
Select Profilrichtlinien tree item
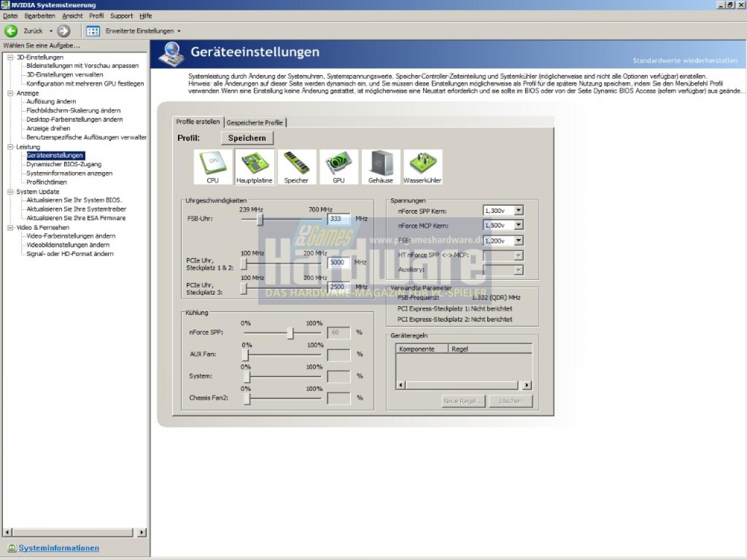[x=47, y=182]
